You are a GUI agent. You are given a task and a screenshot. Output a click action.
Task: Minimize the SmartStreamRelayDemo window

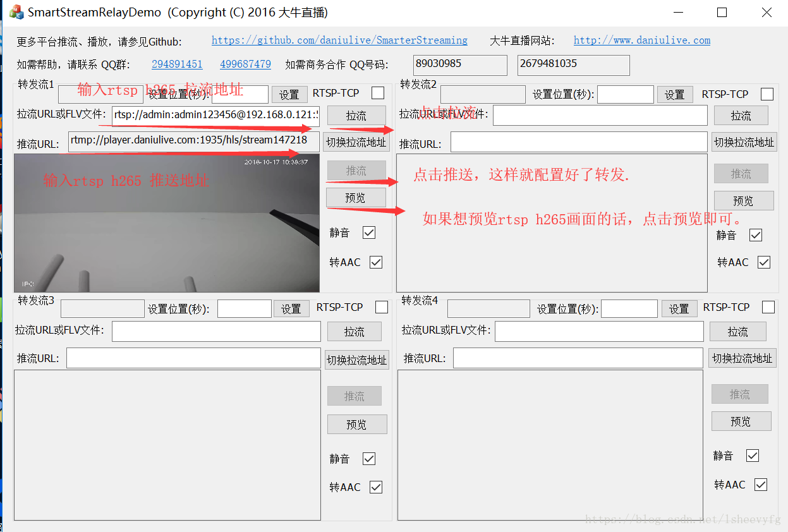(x=679, y=12)
